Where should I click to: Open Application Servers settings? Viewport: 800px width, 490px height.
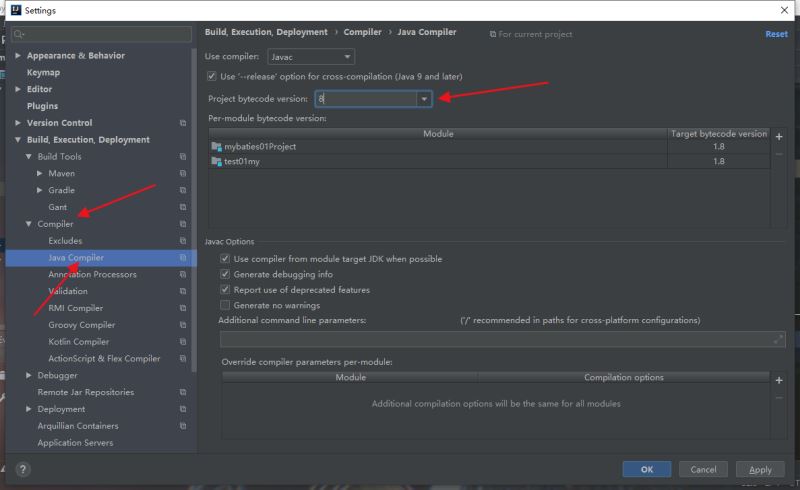(75, 443)
